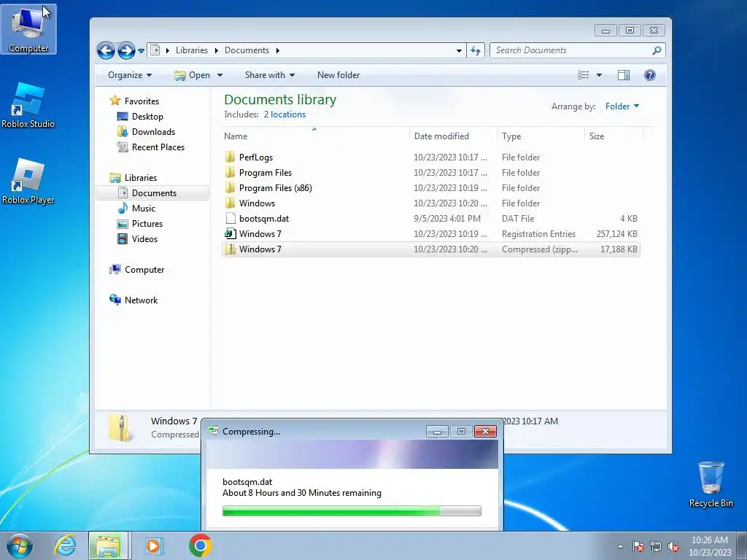This screenshot has height=560, width=747.
Task: Select Windows 7 Registration Entries file
Action: pos(430,233)
